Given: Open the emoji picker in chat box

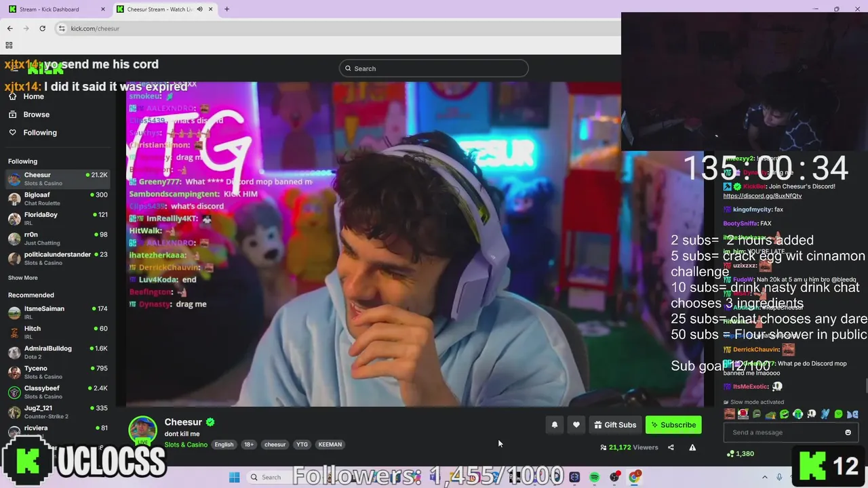Looking at the screenshot, I should pos(848,432).
